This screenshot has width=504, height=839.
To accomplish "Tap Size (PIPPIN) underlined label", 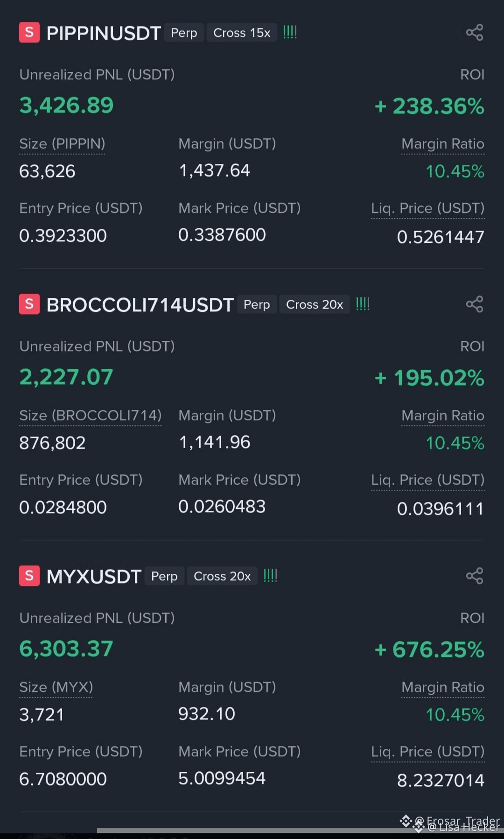I will pos(62,144).
